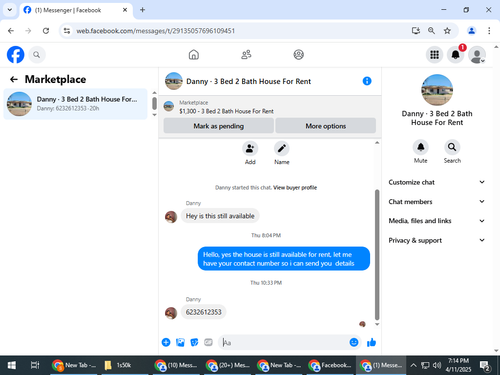Switch to the (10) Mess... taskbar window

tap(177, 365)
